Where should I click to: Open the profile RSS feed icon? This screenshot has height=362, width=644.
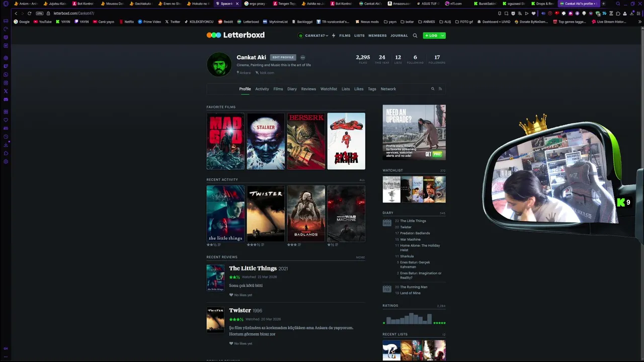pyautogui.click(x=440, y=89)
